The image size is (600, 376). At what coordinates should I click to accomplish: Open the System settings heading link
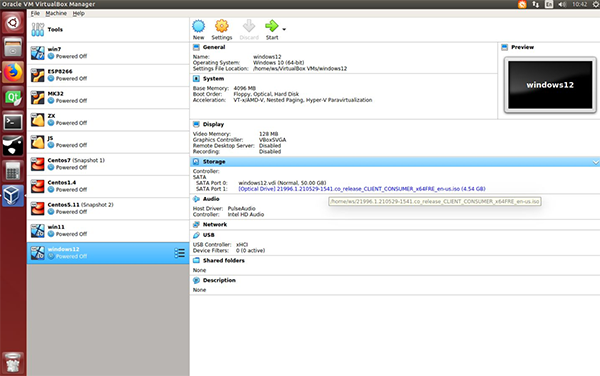tap(213, 79)
